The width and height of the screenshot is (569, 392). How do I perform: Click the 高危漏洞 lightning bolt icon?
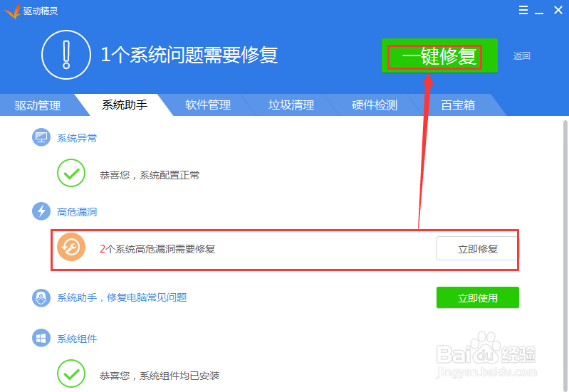pyautogui.click(x=41, y=211)
